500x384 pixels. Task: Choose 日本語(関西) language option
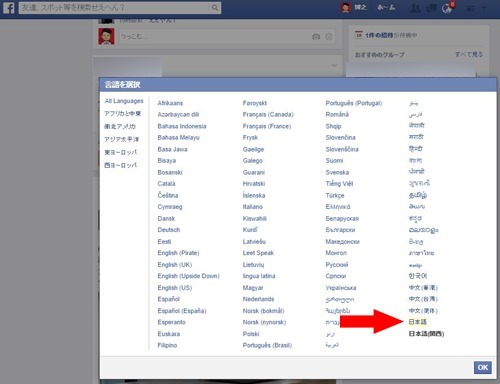coord(426,334)
